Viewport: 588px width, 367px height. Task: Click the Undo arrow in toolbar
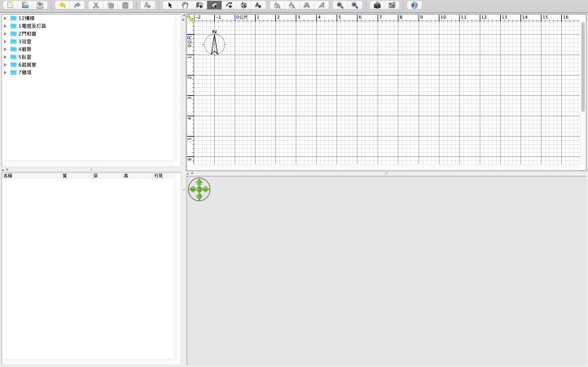pos(62,5)
